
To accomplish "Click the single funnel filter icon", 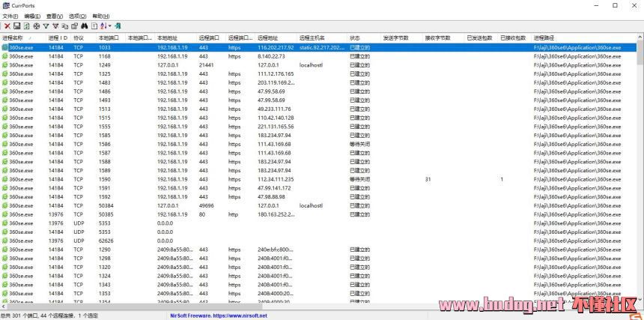I will pos(46,26).
